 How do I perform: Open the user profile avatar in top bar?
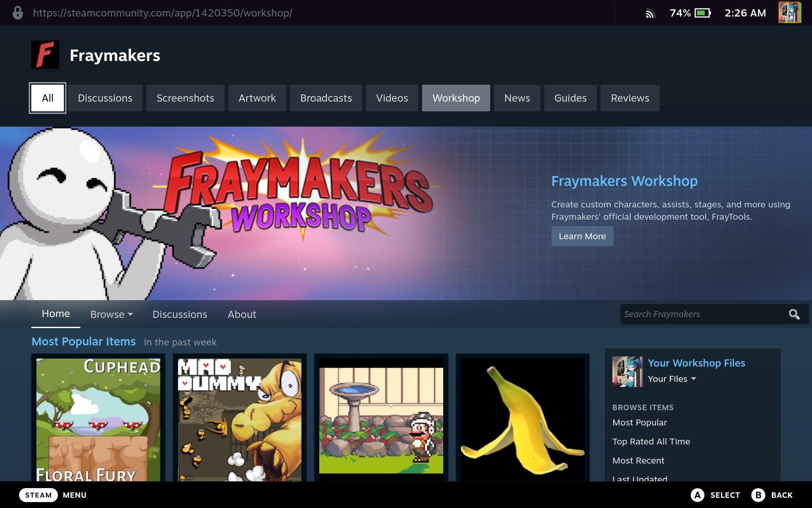click(790, 13)
